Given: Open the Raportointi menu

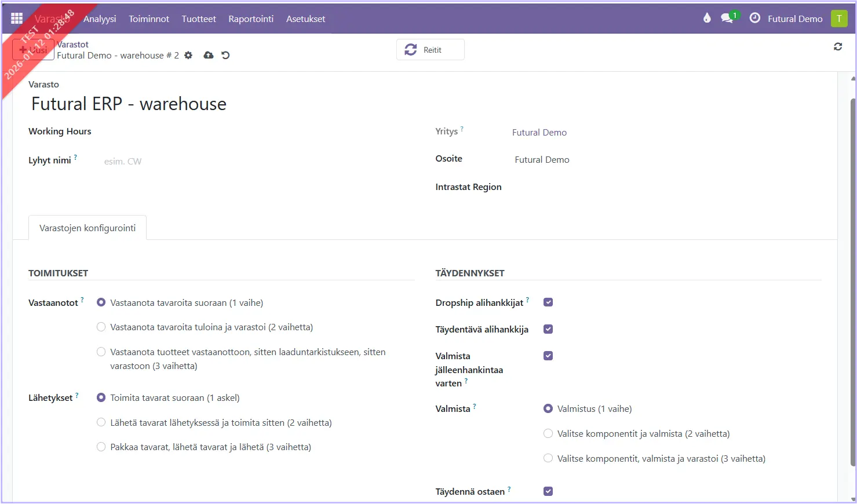Looking at the screenshot, I should [x=251, y=19].
